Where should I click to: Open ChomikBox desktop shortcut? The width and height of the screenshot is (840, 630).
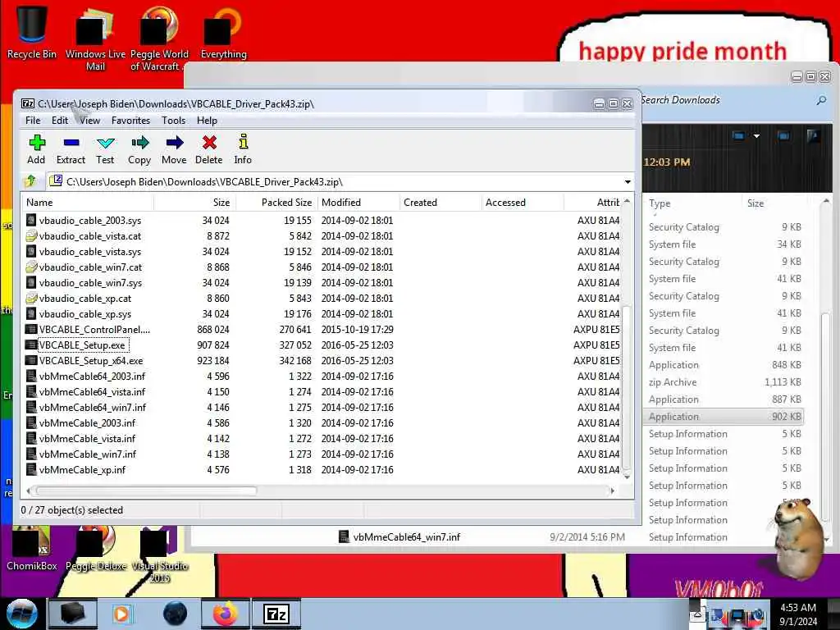pyautogui.click(x=32, y=549)
